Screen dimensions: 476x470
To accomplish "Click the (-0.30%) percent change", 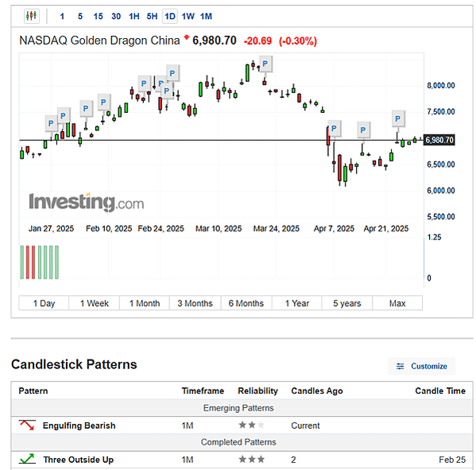I will pos(298,41).
